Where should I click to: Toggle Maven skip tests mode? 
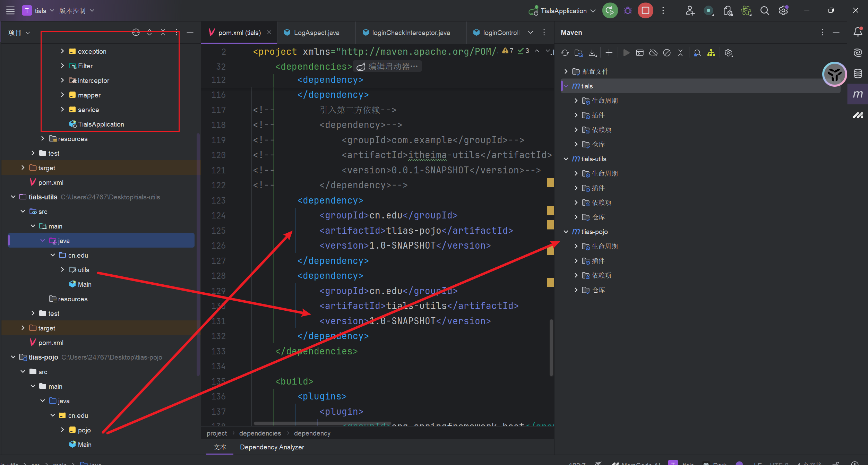coord(667,53)
